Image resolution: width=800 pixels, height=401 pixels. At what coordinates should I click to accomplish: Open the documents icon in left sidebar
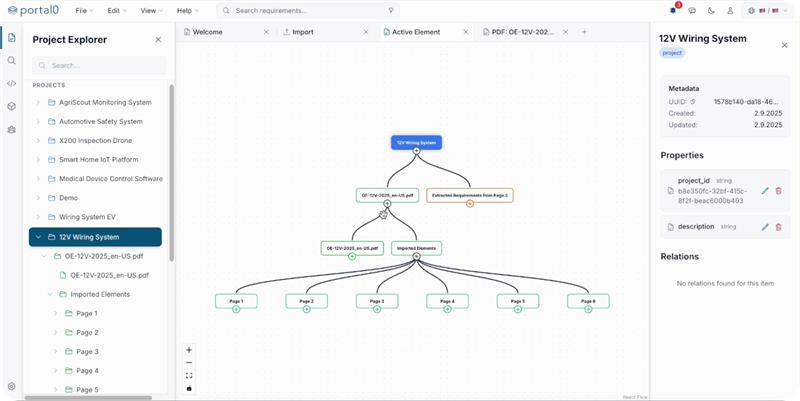click(x=12, y=38)
